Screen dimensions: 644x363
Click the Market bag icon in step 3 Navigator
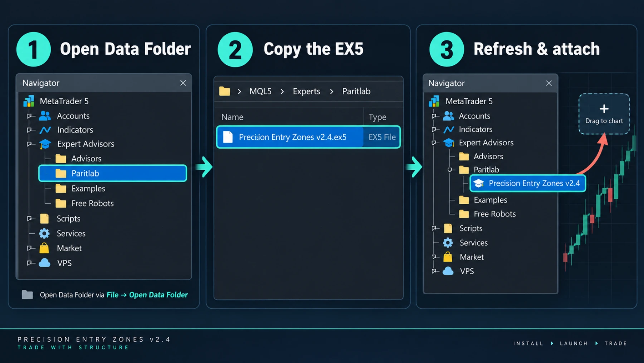point(448,257)
